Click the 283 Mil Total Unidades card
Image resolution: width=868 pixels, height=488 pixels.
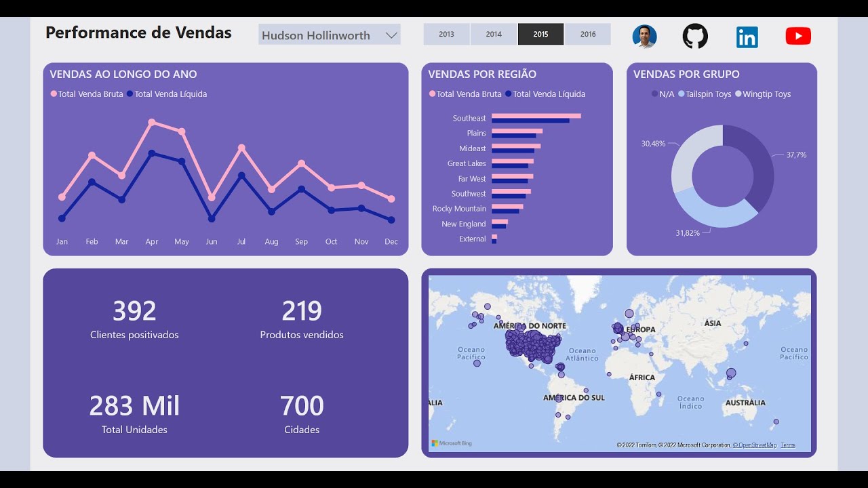pos(134,413)
